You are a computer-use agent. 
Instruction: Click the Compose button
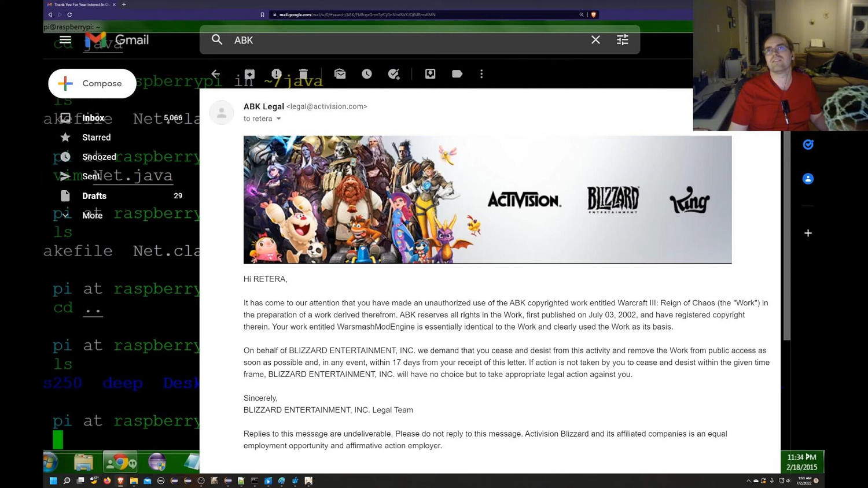tap(92, 83)
